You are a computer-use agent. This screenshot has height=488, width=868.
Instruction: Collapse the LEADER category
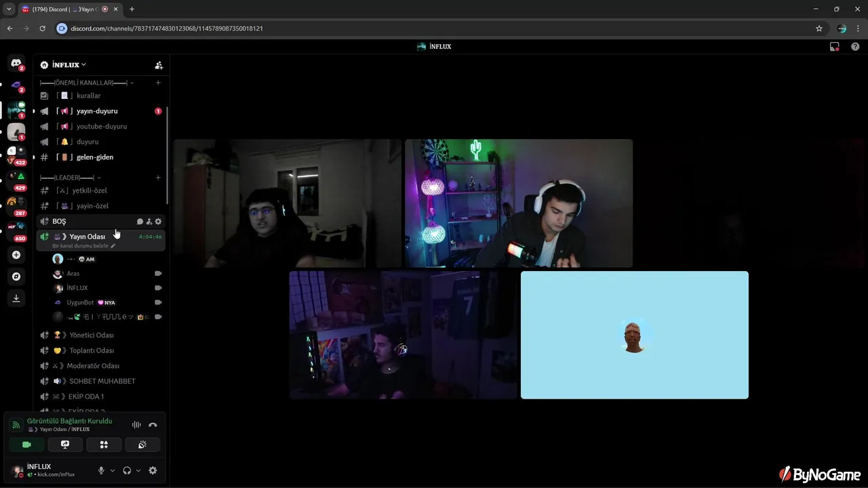[71, 178]
